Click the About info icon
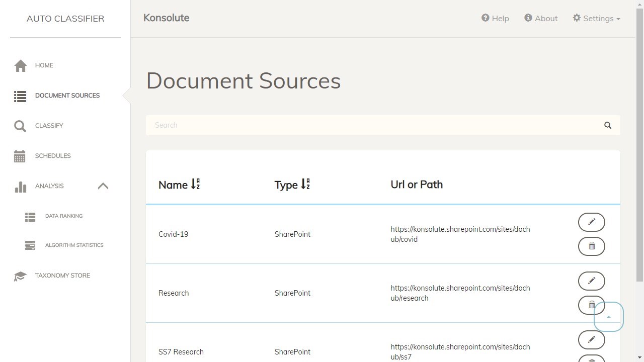The width and height of the screenshot is (644, 362). click(528, 18)
